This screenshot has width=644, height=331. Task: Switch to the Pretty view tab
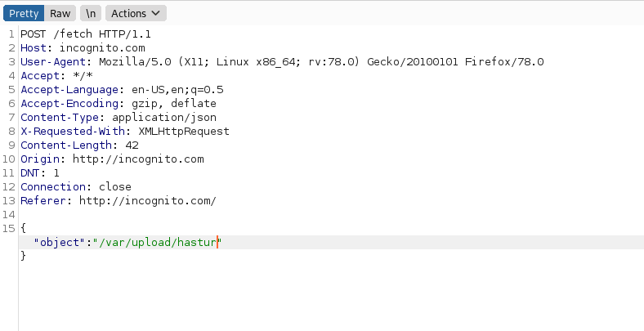[22, 13]
